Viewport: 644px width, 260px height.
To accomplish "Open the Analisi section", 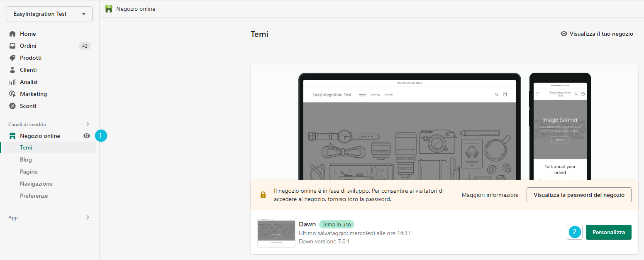I will 29,82.
